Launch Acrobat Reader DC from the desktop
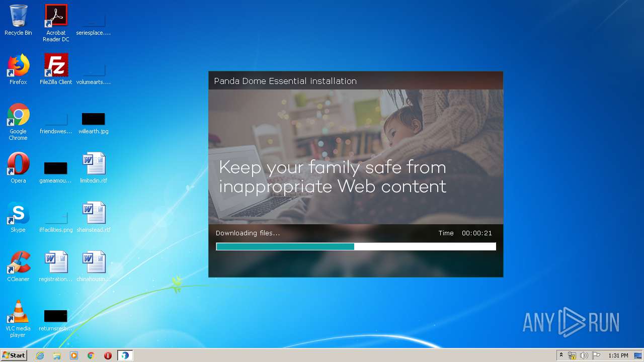This screenshot has height=362, width=644. [56, 23]
